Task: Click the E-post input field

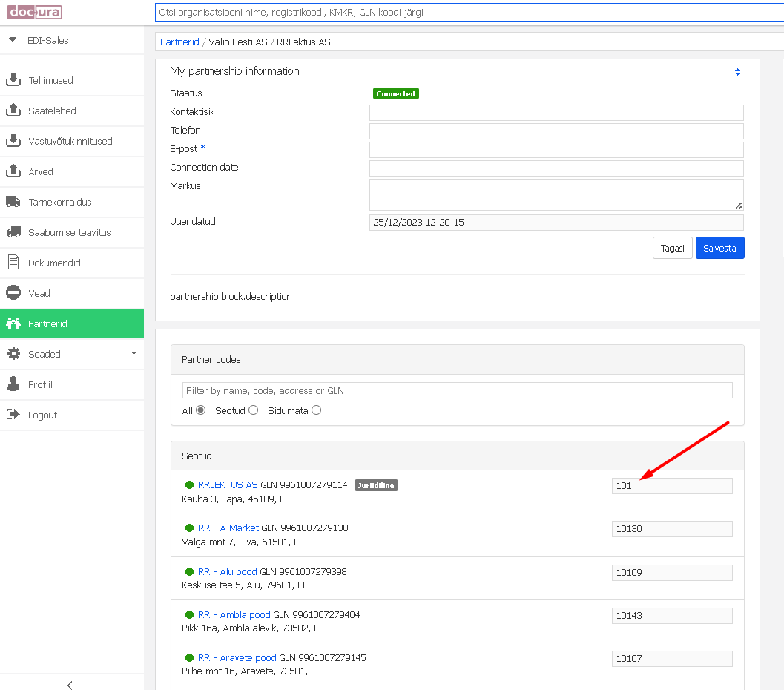Action: (x=556, y=150)
